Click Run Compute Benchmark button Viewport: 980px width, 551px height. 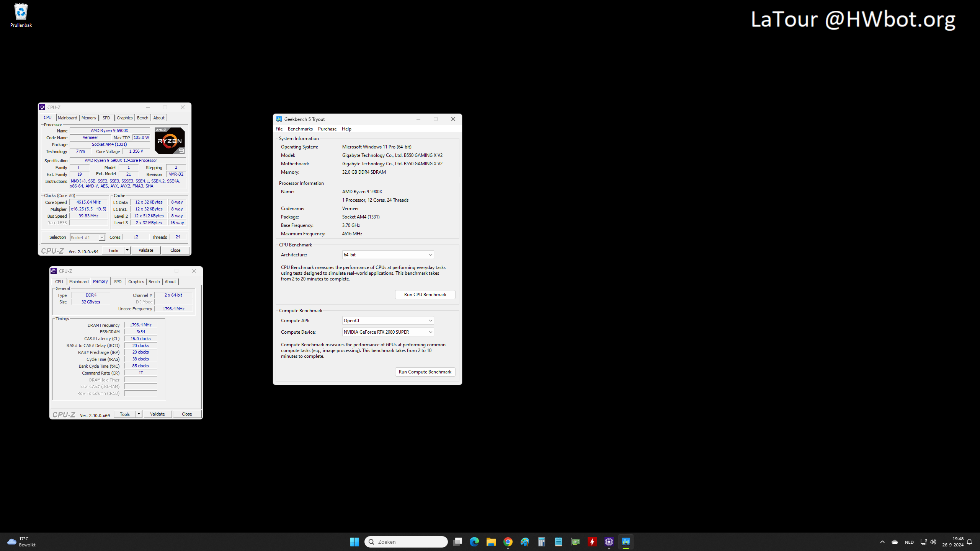click(425, 372)
